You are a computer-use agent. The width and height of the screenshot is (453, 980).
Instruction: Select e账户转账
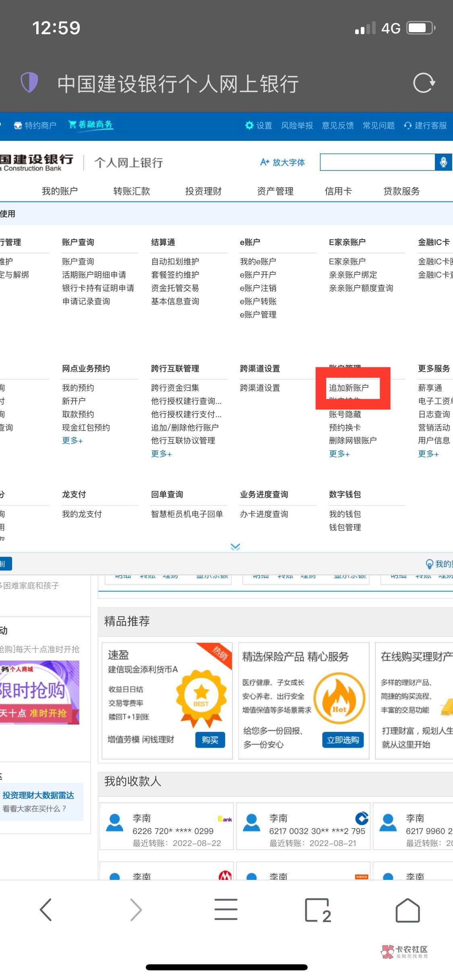258,301
